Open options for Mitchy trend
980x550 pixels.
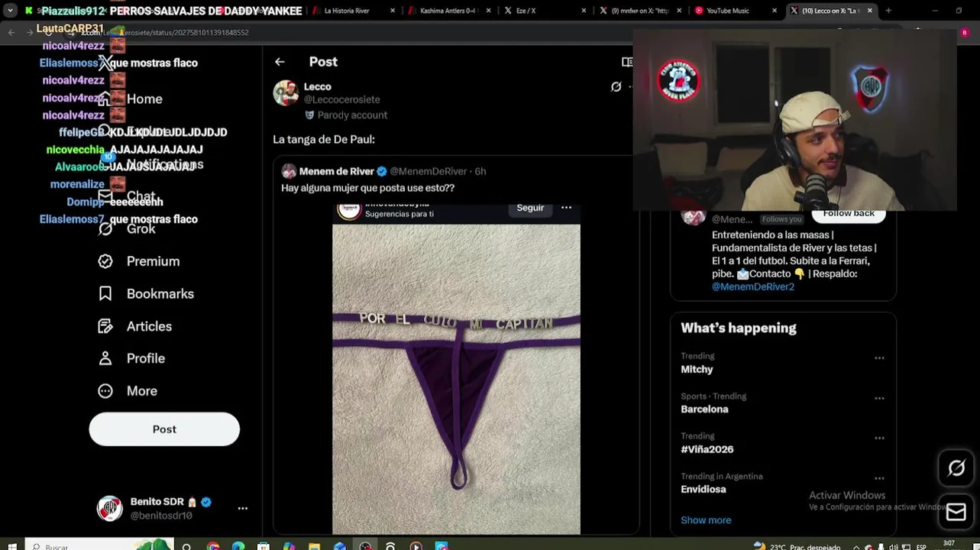[x=879, y=357]
